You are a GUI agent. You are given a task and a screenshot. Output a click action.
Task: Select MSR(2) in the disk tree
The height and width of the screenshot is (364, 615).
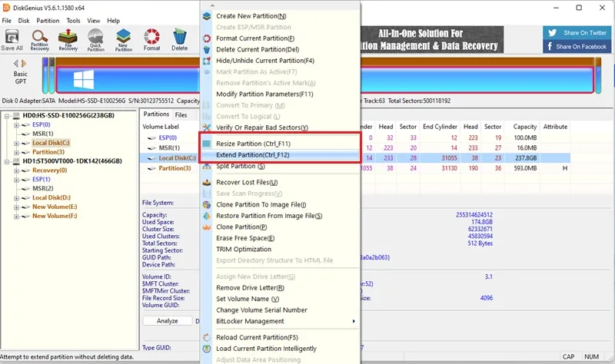coord(43,188)
